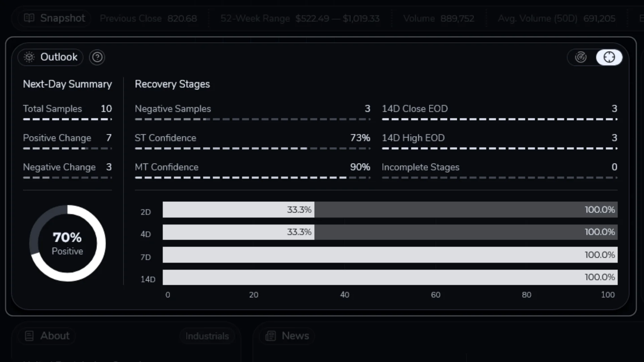Expand the About section
The image size is (644, 362).
(x=46, y=336)
